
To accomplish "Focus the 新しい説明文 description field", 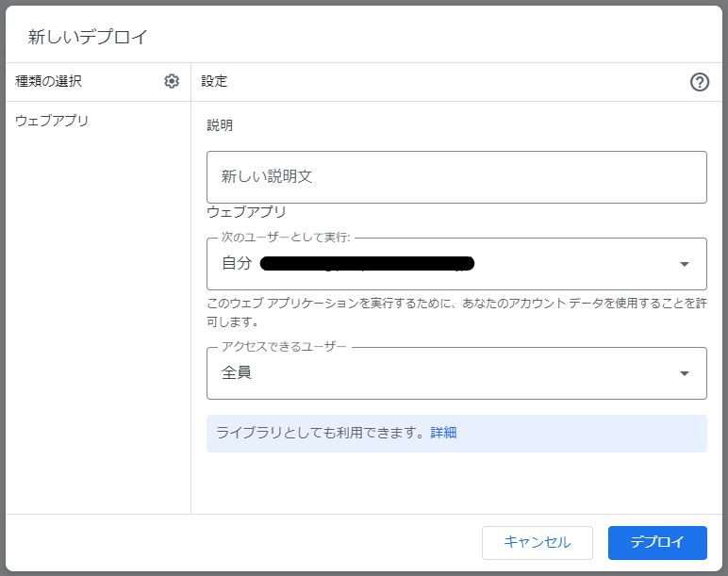I will 456,177.
